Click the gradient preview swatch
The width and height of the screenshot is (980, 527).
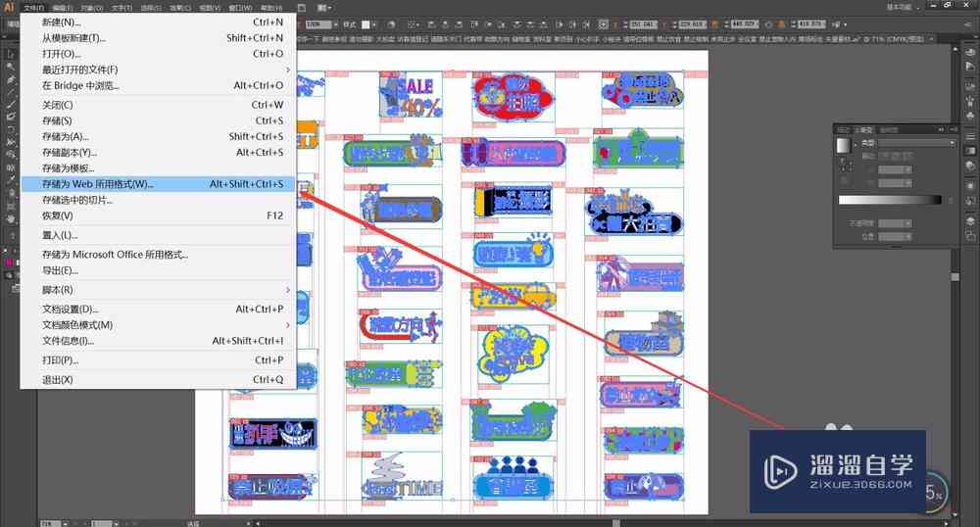point(843,145)
